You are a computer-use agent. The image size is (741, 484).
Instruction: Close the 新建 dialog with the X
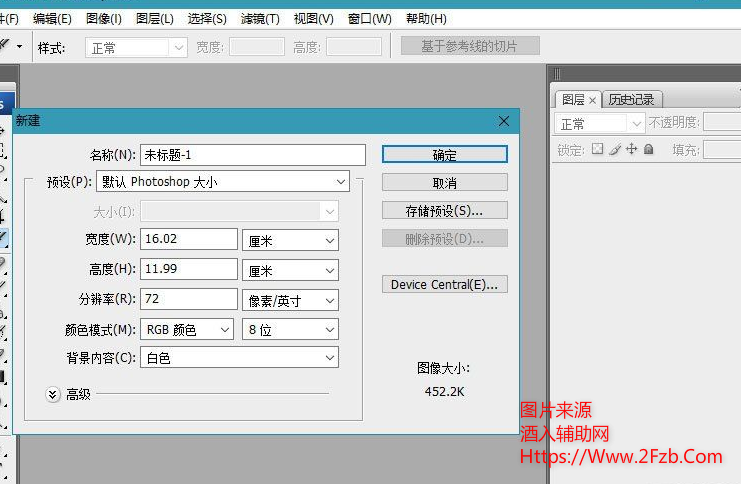pyautogui.click(x=504, y=121)
